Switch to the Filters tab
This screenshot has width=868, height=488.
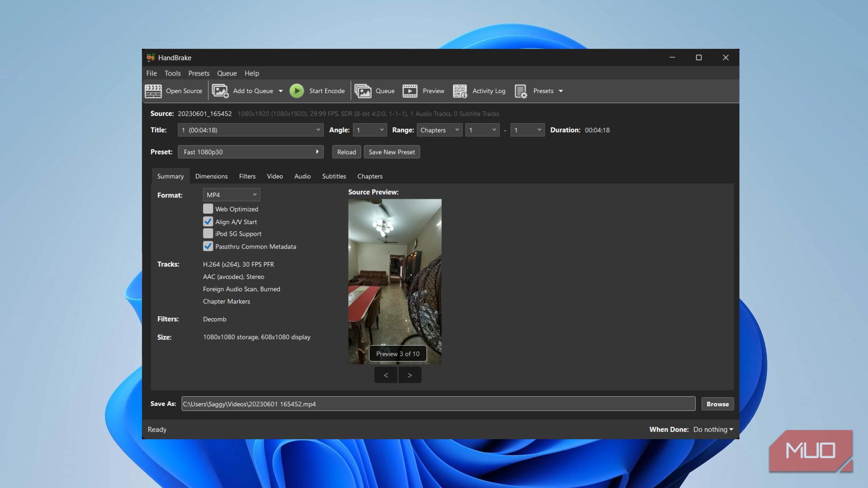(247, 176)
